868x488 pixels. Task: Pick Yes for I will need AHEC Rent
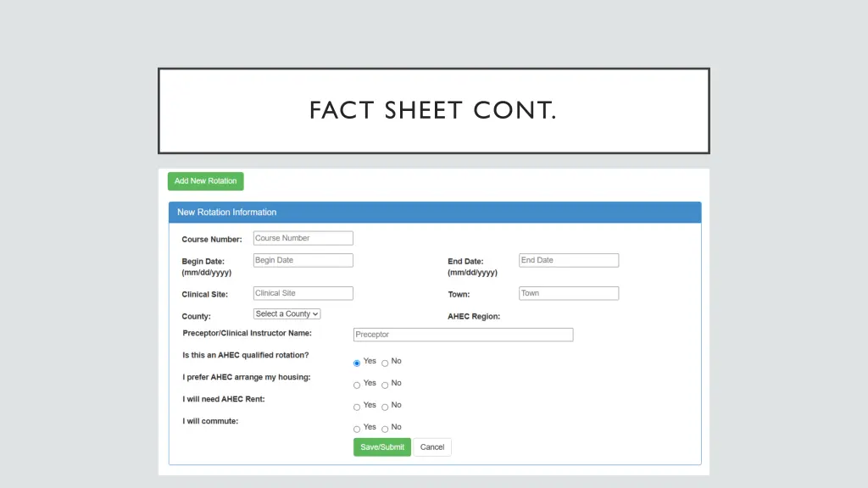(x=357, y=408)
